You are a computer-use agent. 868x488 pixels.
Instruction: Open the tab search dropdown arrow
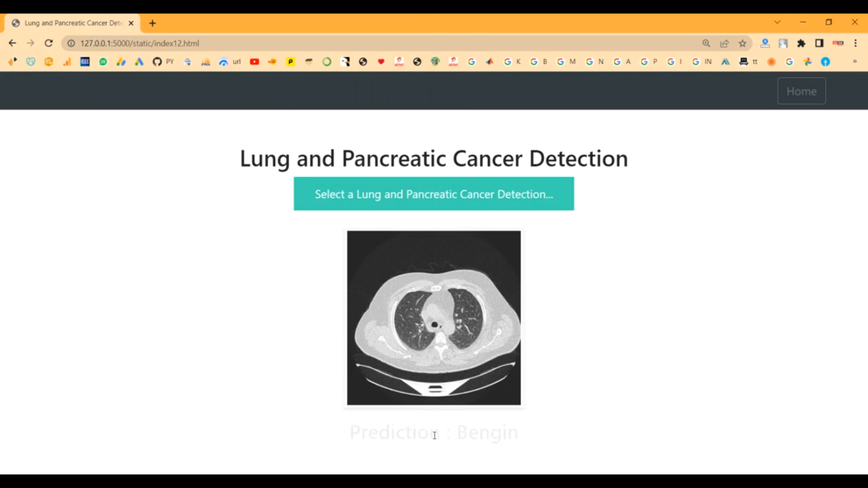tap(777, 23)
